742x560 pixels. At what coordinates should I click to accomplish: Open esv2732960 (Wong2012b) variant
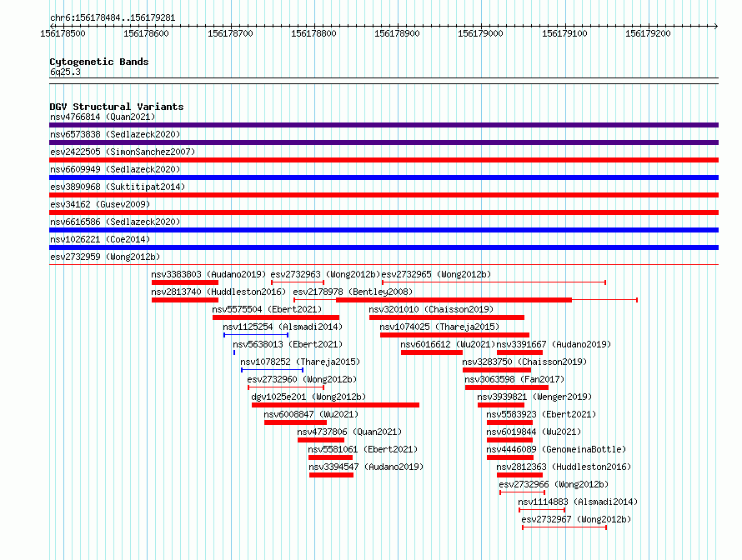[302, 379]
